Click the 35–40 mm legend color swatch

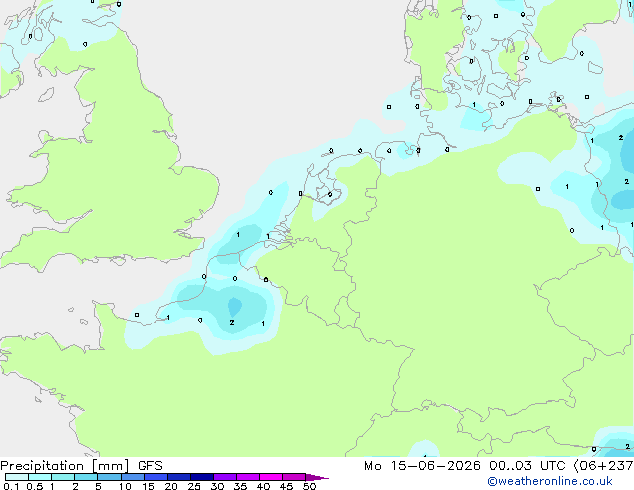pos(247,477)
